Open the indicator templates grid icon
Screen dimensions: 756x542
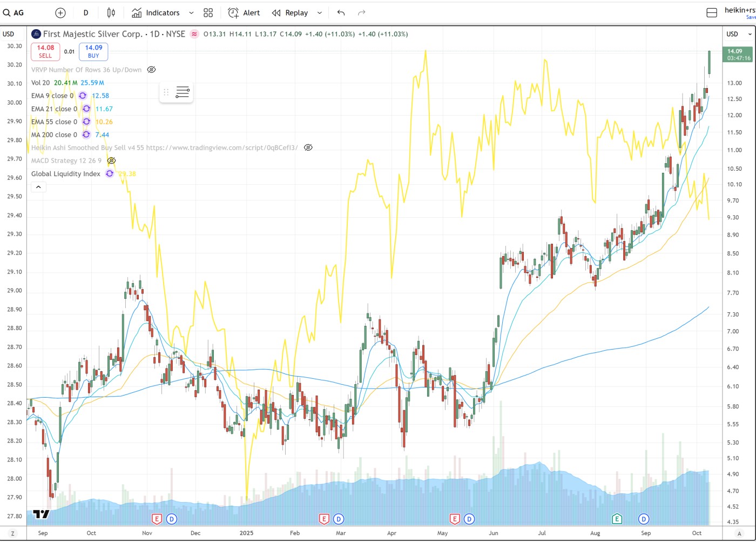[208, 13]
